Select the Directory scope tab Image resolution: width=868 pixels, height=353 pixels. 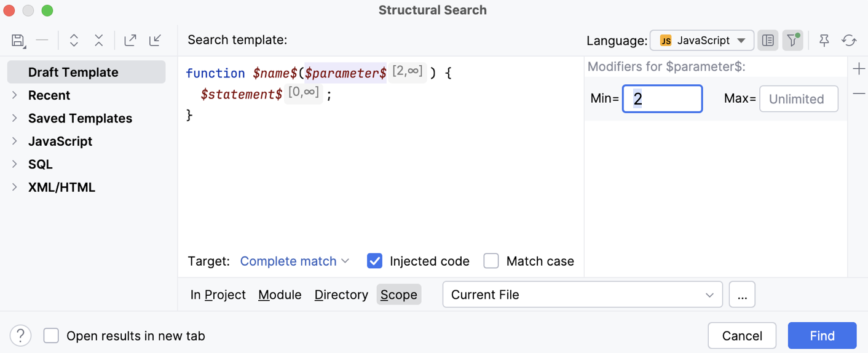point(341,295)
